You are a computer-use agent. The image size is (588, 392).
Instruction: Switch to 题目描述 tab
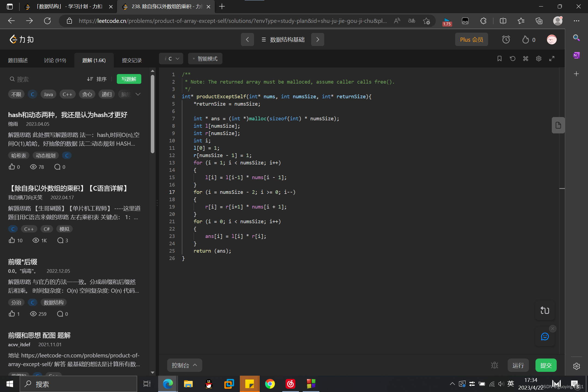tap(18, 60)
